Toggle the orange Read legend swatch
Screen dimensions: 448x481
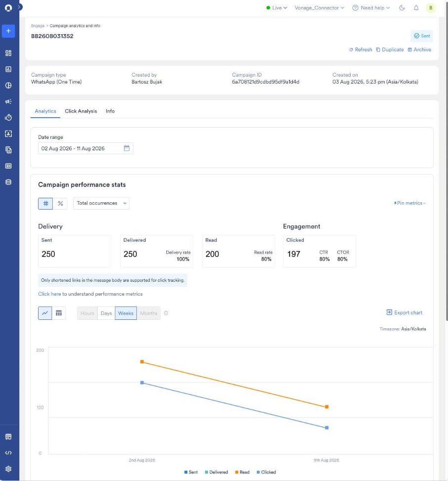pyautogui.click(x=237, y=472)
